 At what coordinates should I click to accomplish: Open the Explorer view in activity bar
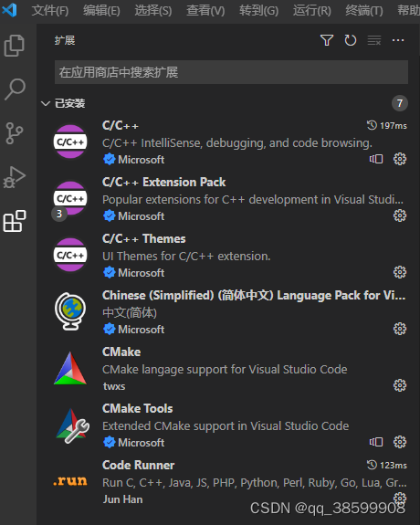click(15, 45)
